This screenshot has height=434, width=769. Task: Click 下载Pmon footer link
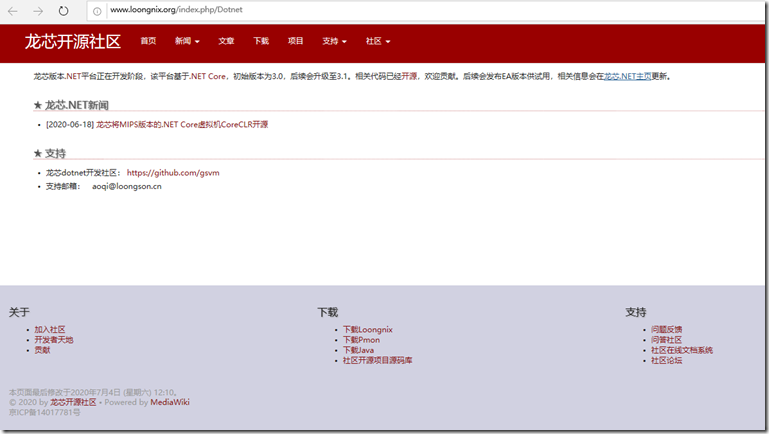361,340
